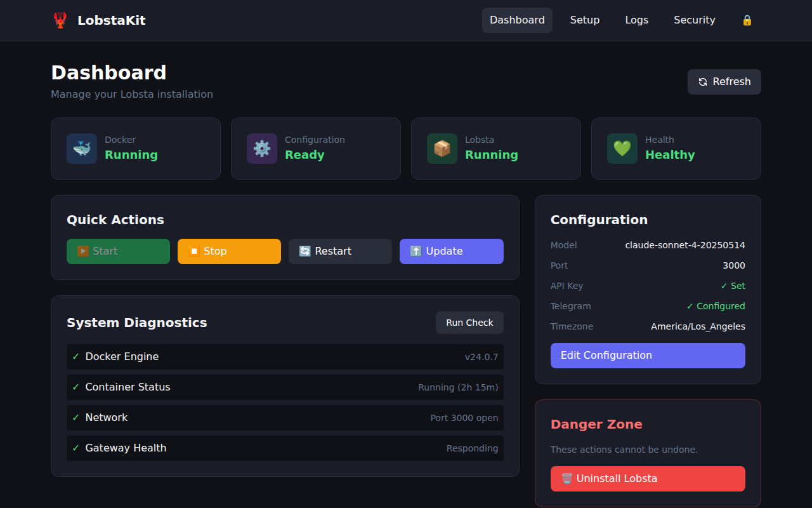The image size is (812, 508).
Task: Click the LobstaKit lobster logo
Action: (60, 20)
